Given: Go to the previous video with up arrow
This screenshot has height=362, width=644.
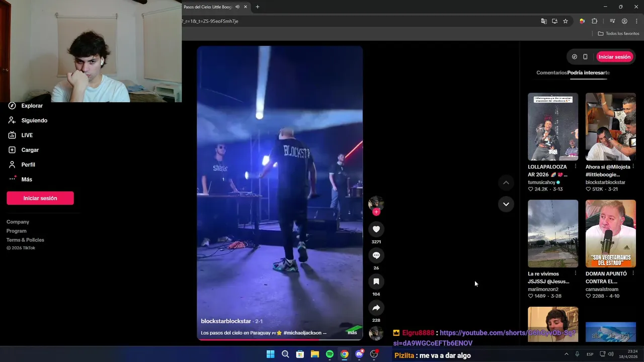Looking at the screenshot, I should (x=506, y=183).
